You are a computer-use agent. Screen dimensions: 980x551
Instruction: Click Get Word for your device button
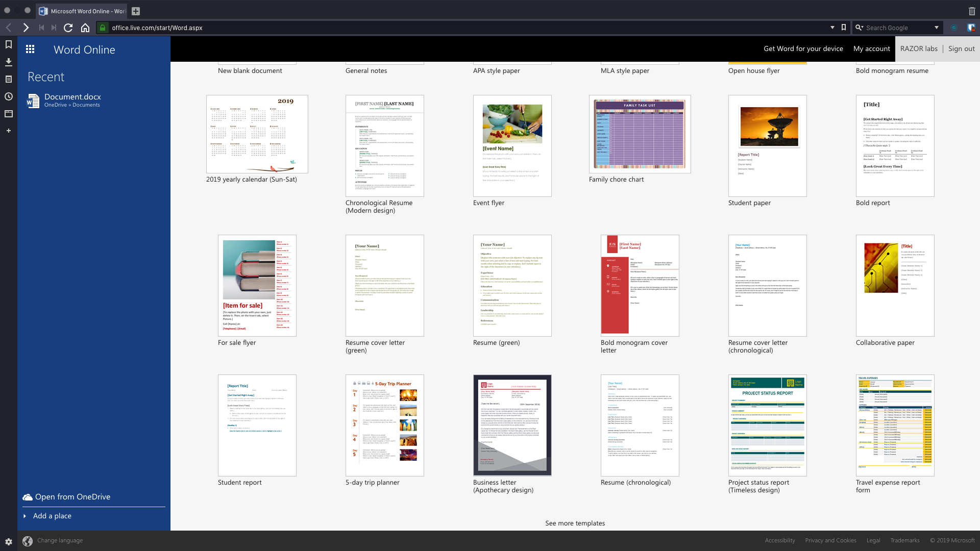(x=804, y=48)
